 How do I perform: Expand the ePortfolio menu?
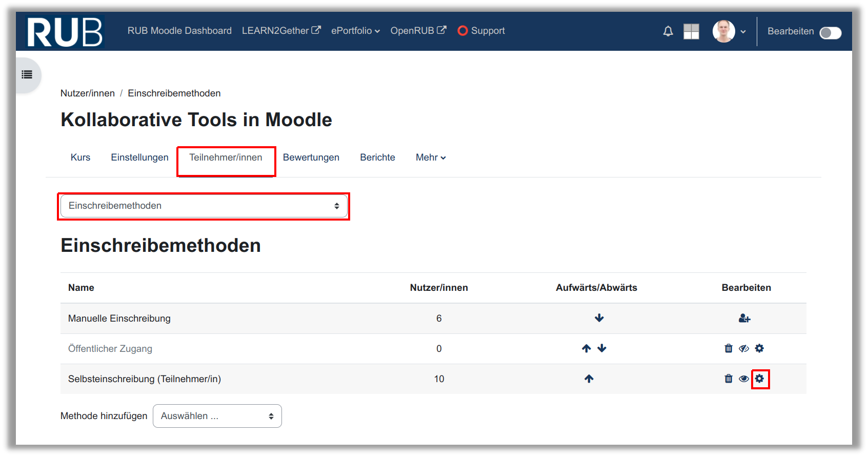pos(355,31)
